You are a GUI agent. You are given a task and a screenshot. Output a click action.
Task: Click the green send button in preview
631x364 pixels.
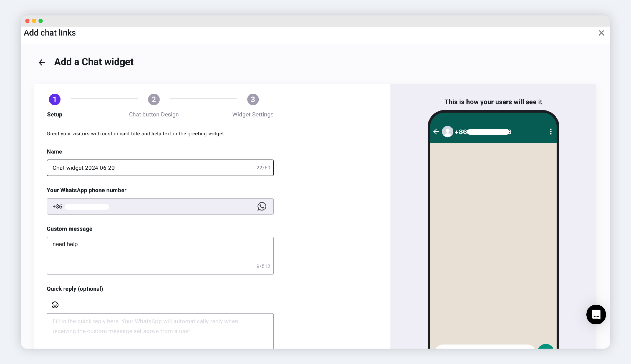point(545,347)
